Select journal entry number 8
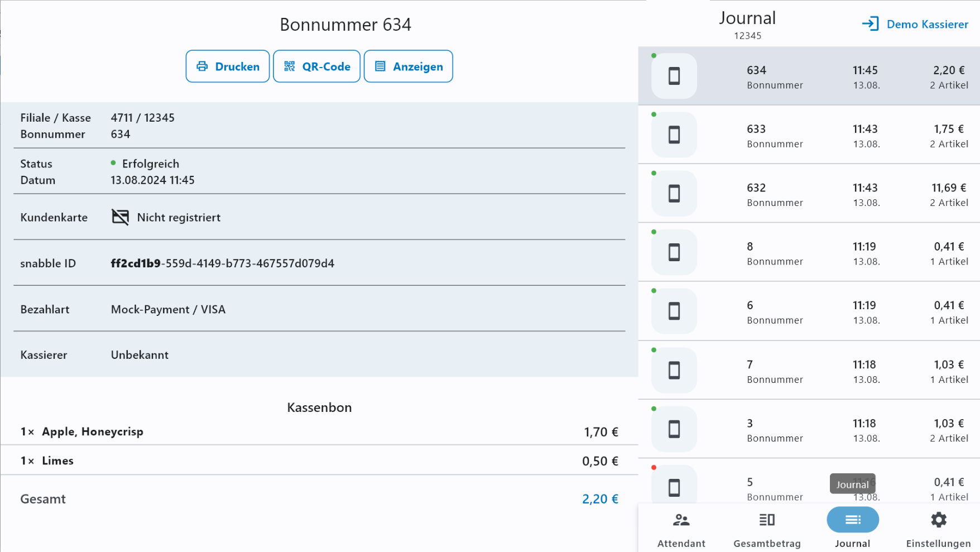Screen dimensions: 980x552 click(x=750, y=247)
